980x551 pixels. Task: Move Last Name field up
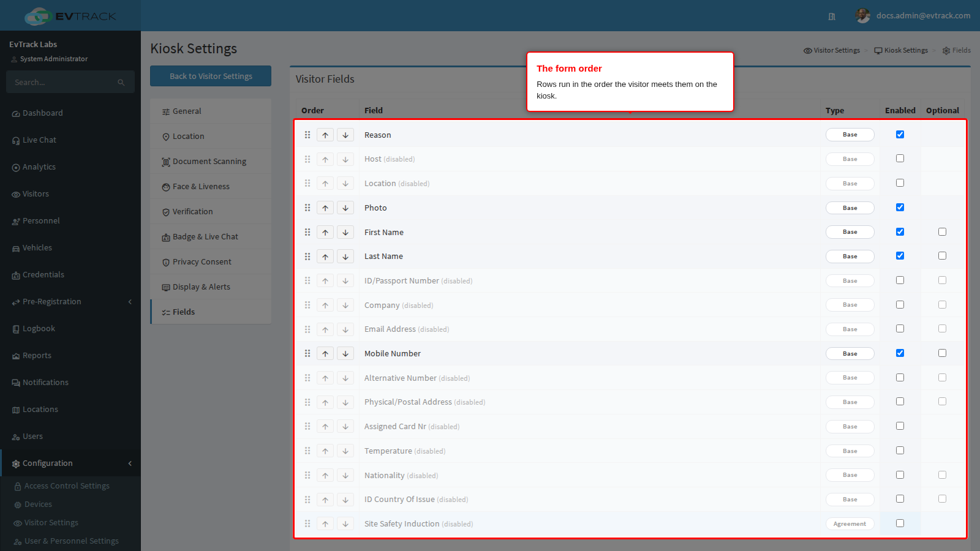tap(325, 257)
